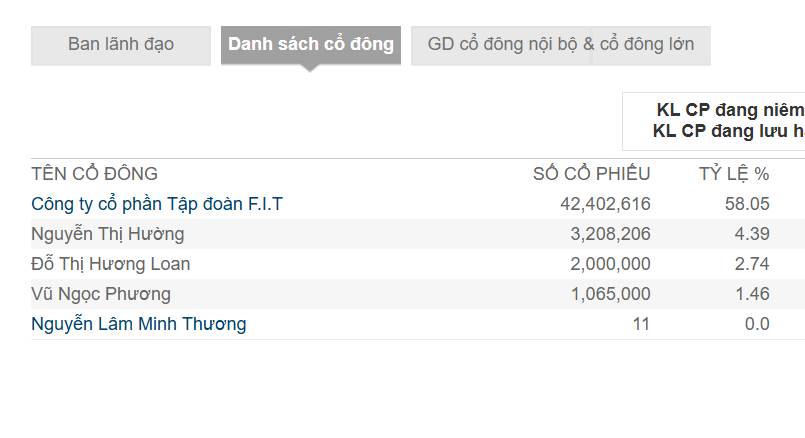Open Nguyễn Lâm Minh Thương shareholder link

click(x=139, y=324)
